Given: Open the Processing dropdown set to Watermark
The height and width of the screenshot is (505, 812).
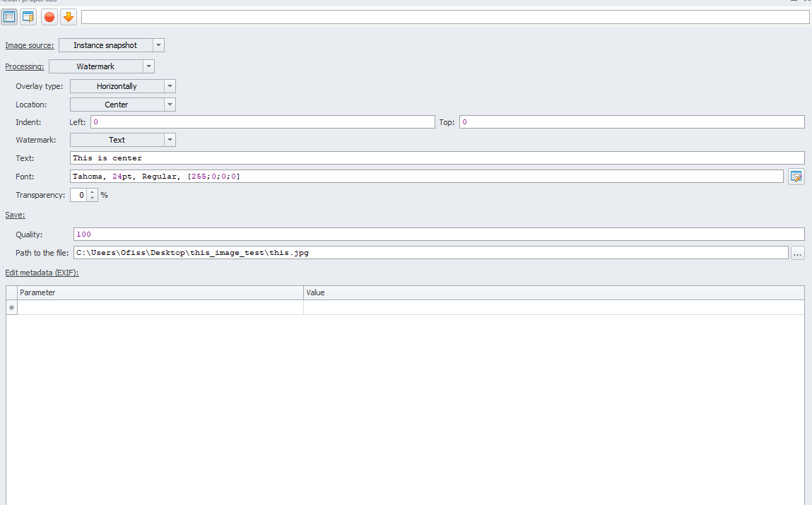Looking at the screenshot, I should pyautogui.click(x=148, y=66).
